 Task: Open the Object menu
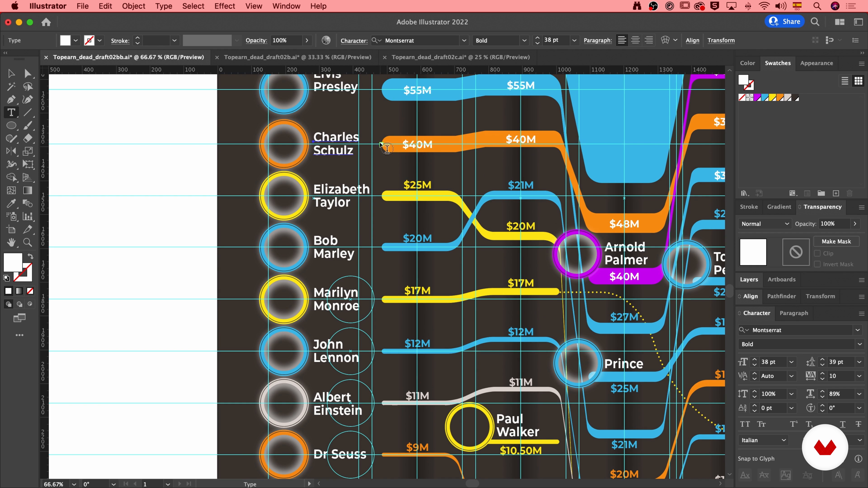133,6
